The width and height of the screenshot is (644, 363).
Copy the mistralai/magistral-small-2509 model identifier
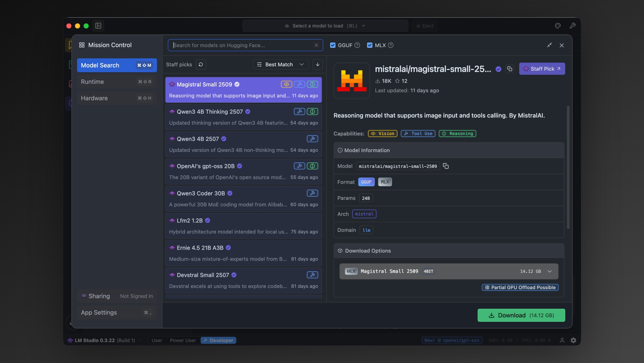446,166
